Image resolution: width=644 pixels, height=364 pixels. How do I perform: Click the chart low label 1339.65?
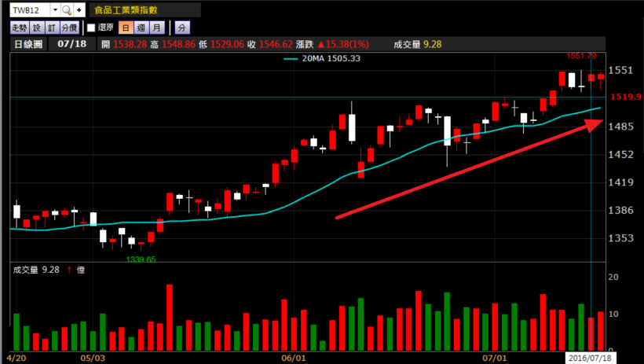[x=141, y=259]
